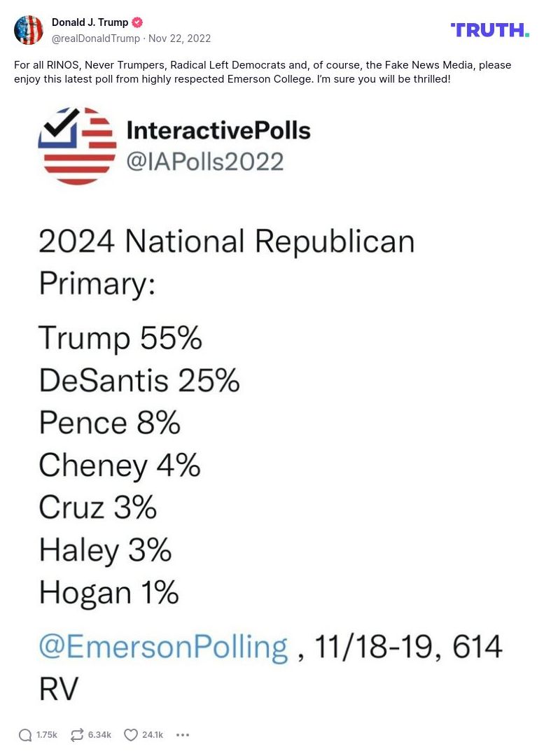This screenshot has width=544, height=756.
Task: Click the red verified badge
Action: click(x=137, y=22)
